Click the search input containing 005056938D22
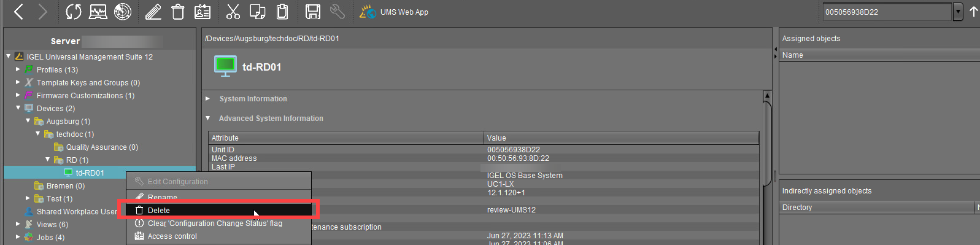Image resolution: width=980 pixels, height=245 pixels. pos(887,12)
